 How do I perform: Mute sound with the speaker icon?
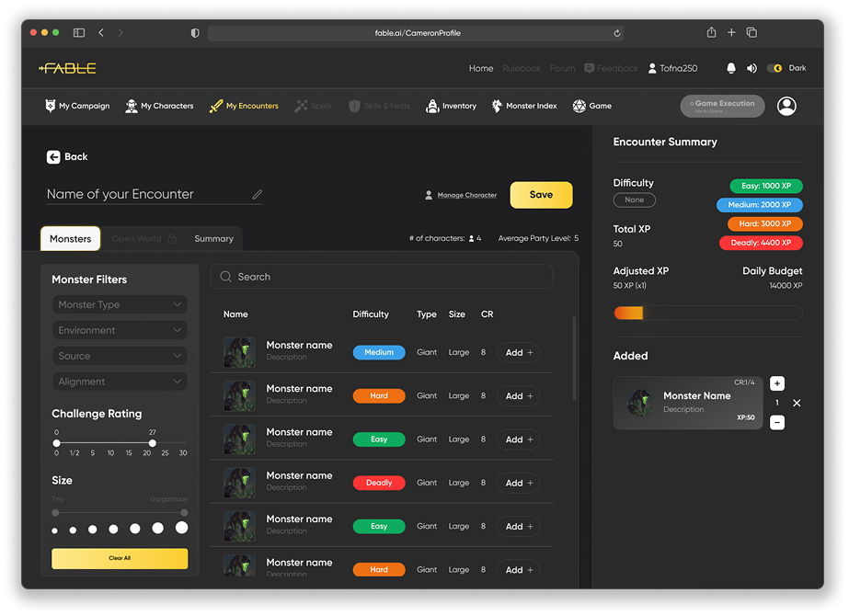pos(751,68)
